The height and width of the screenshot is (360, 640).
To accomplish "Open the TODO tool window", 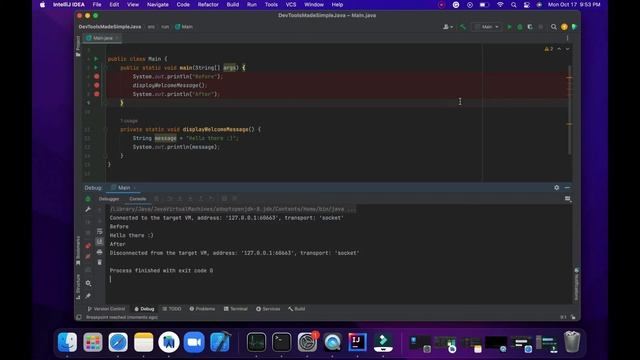I will click(x=172, y=309).
